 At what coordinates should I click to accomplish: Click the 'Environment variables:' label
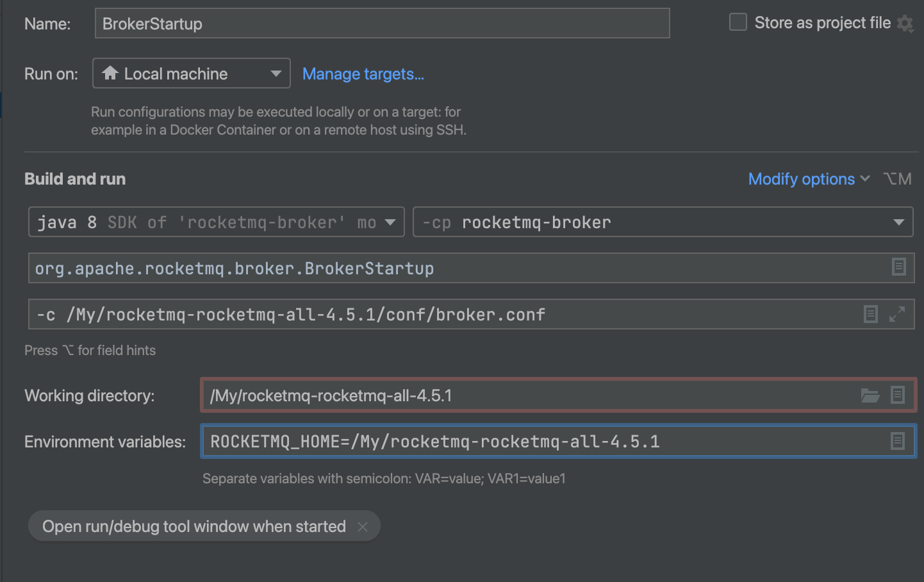[x=105, y=442]
